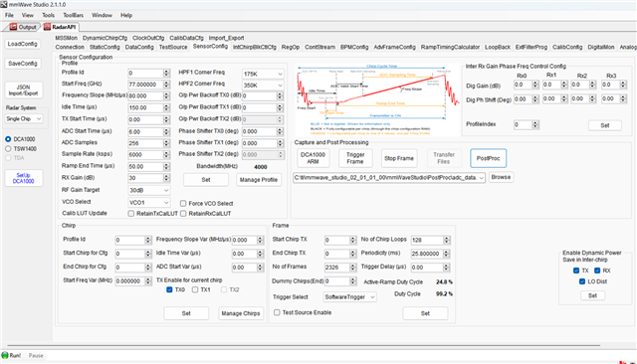Click the Idle Time (µs) spinner arrows
637x364 pixels.
pyautogui.click(x=166, y=108)
